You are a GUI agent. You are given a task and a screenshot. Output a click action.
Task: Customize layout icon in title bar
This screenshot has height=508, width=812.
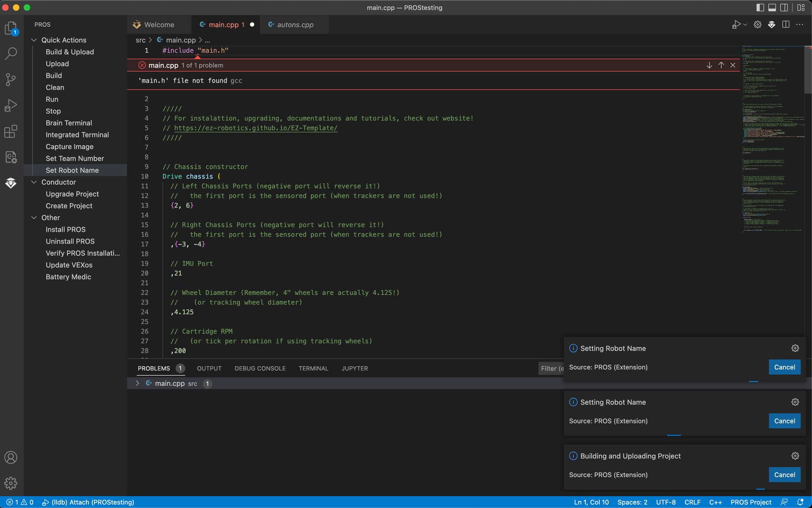pyautogui.click(x=801, y=8)
